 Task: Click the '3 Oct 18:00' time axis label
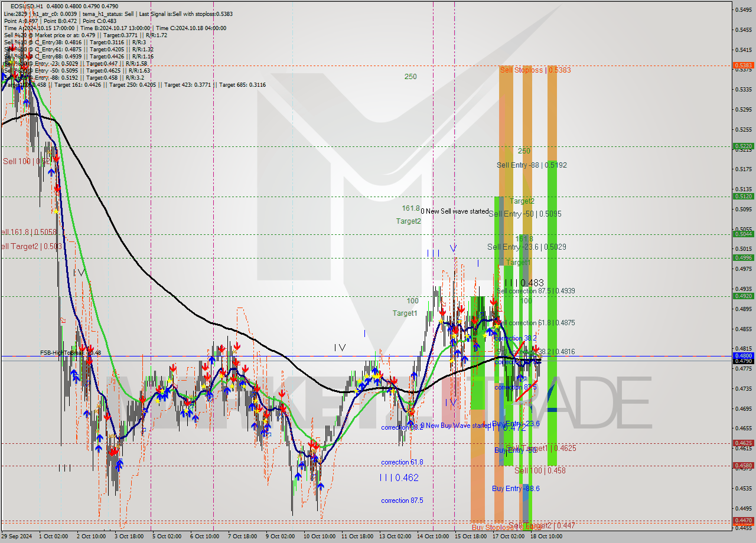click(128, 537)
